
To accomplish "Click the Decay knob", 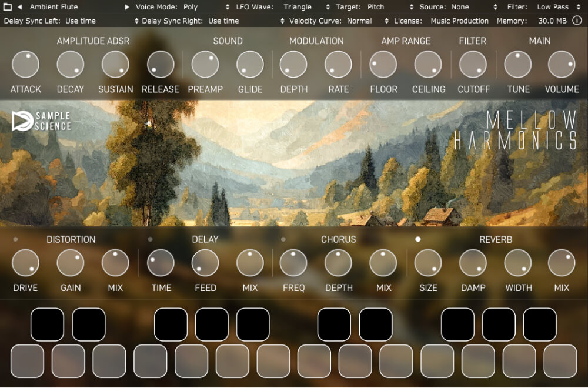I will 71,65.
